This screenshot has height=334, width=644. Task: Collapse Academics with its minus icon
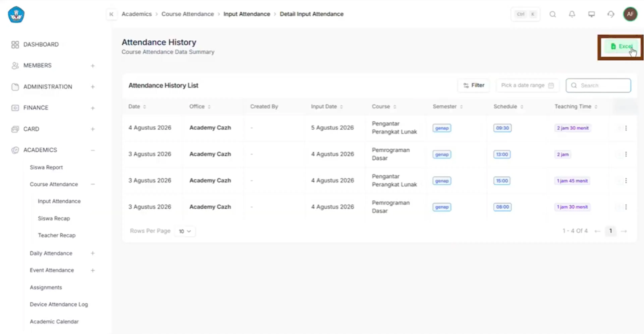[93, 150]
